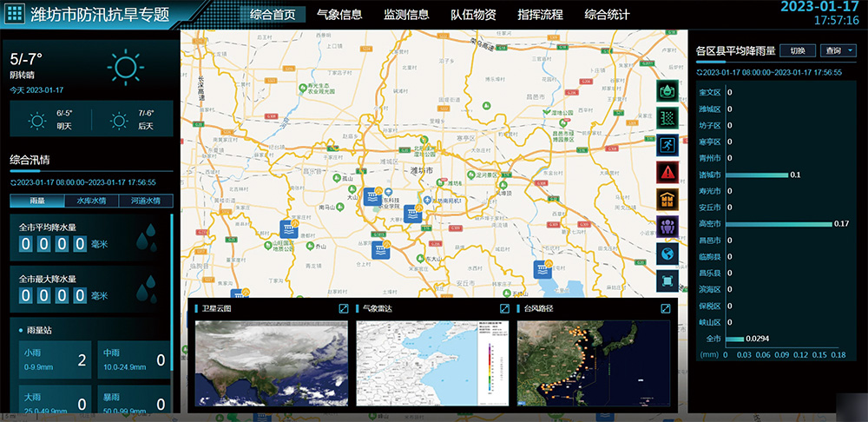Screen dimensions: 868x422
Task: Open the 查询 dropdown in rainfall panel
Action: (x=838, y=50)
